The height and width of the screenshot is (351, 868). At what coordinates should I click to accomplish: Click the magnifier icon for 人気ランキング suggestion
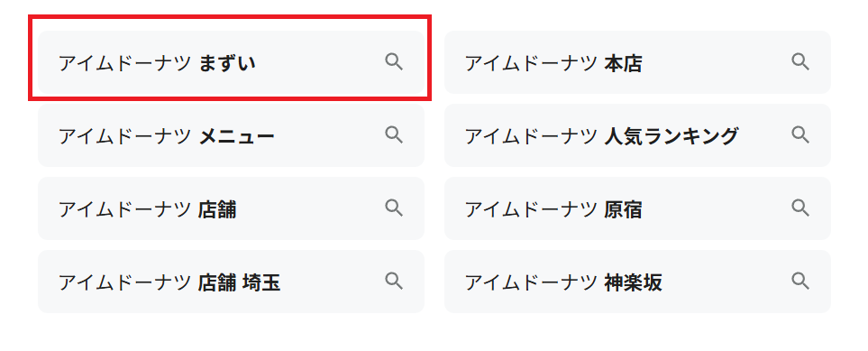point(799,134)
